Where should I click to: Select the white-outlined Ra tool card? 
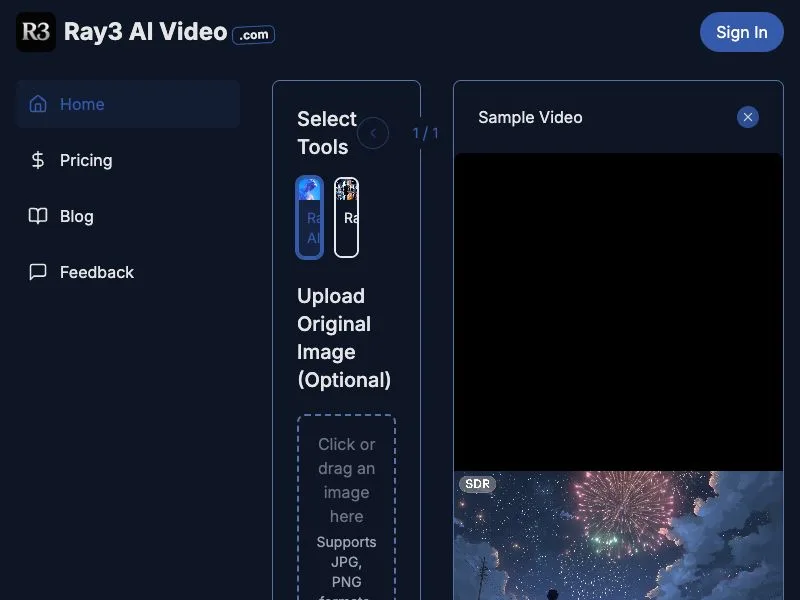(x=346, y=217)
